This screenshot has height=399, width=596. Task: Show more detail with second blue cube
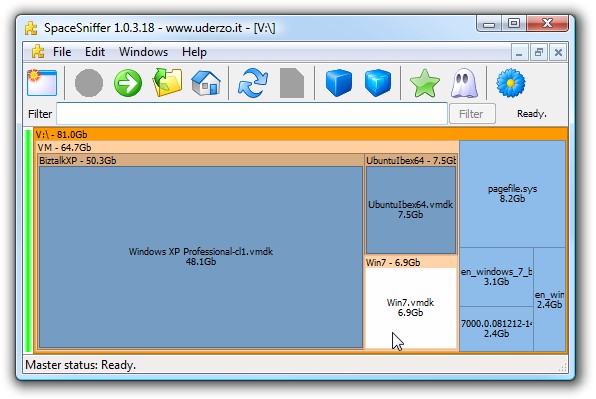pos(378,82)
